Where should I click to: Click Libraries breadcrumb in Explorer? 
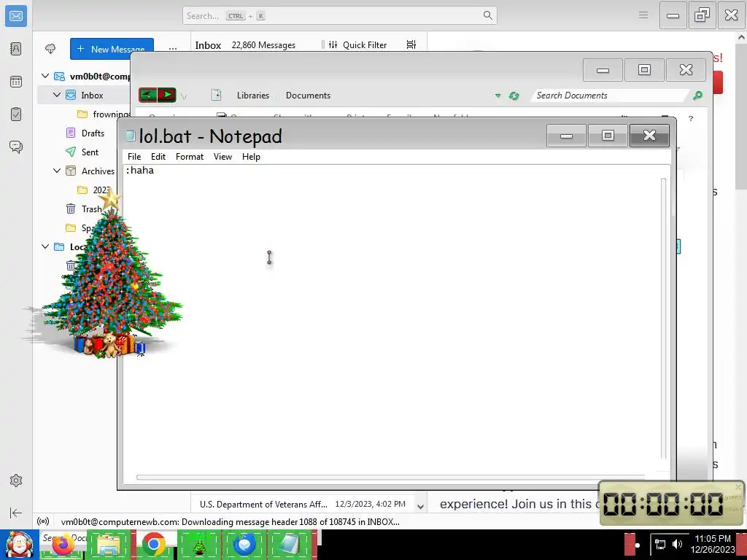(253, 96)
